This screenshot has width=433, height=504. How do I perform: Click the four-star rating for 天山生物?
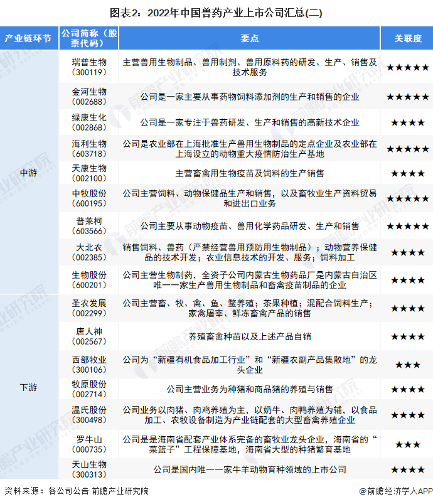click(408, 469)
